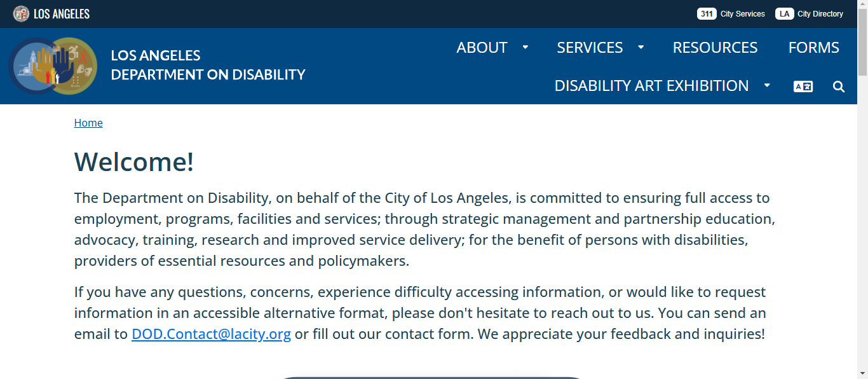Open the search magnifier icon

coord(839,86)
